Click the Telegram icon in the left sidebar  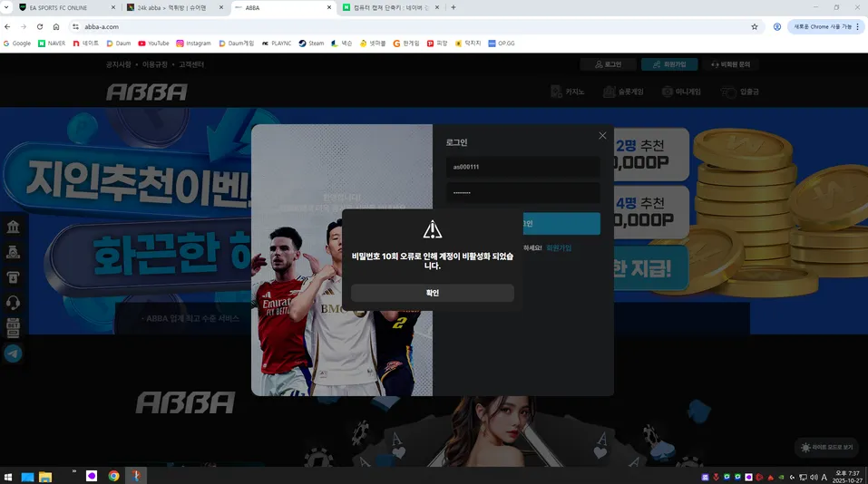13,353
